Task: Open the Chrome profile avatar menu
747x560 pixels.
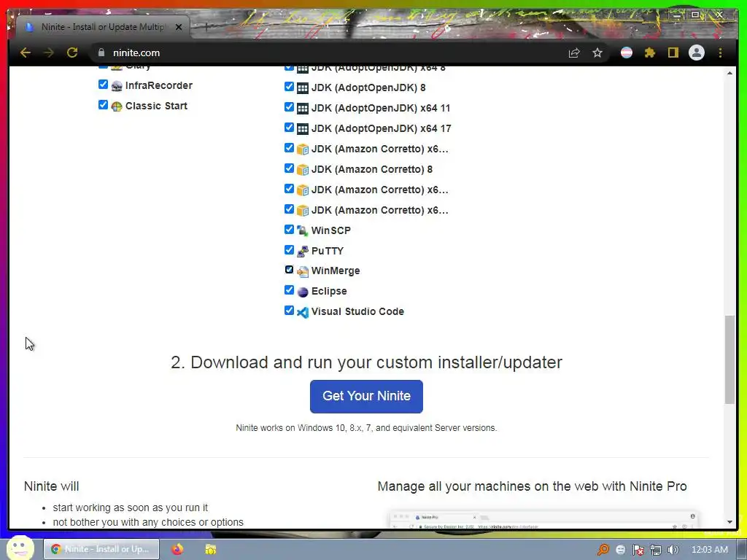Action: 697,52
